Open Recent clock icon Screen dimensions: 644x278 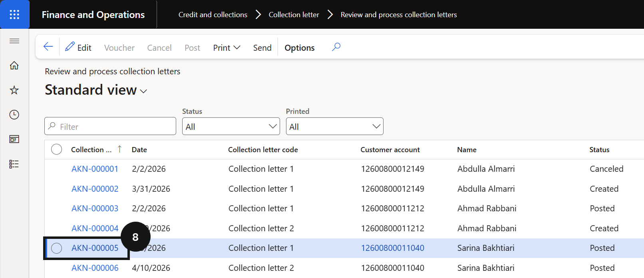click(x=14, y=115)
